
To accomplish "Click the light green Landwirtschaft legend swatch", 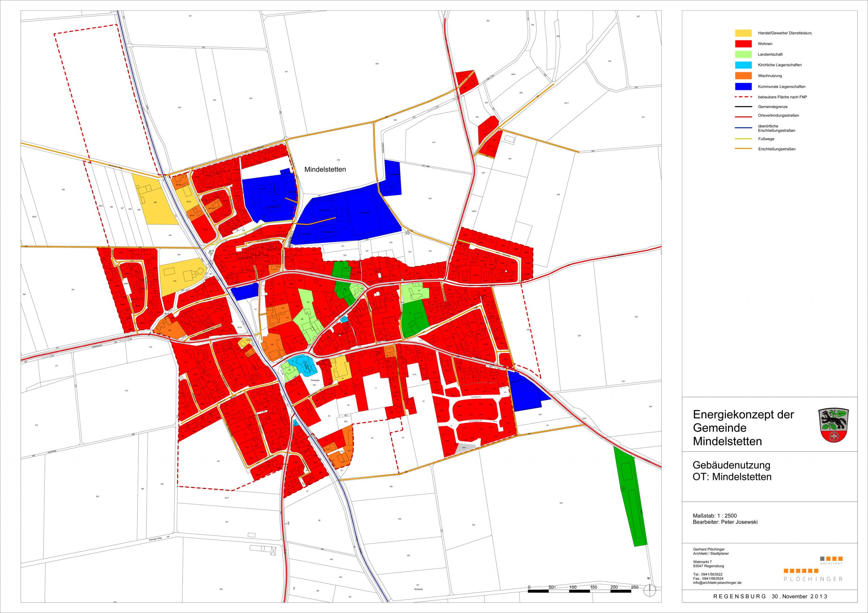I will click(743, 55).
